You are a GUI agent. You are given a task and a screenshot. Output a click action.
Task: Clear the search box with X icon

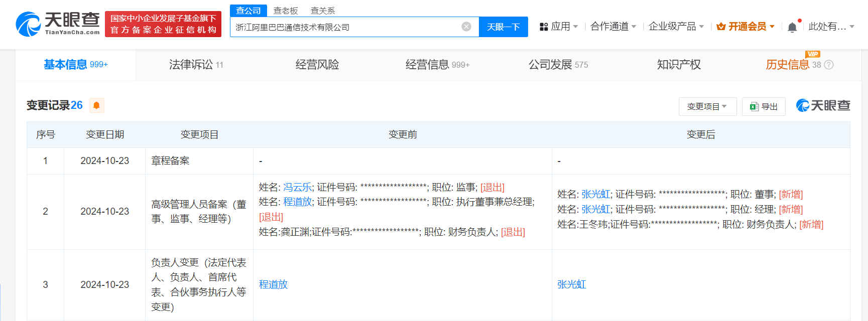coord(466,27)
